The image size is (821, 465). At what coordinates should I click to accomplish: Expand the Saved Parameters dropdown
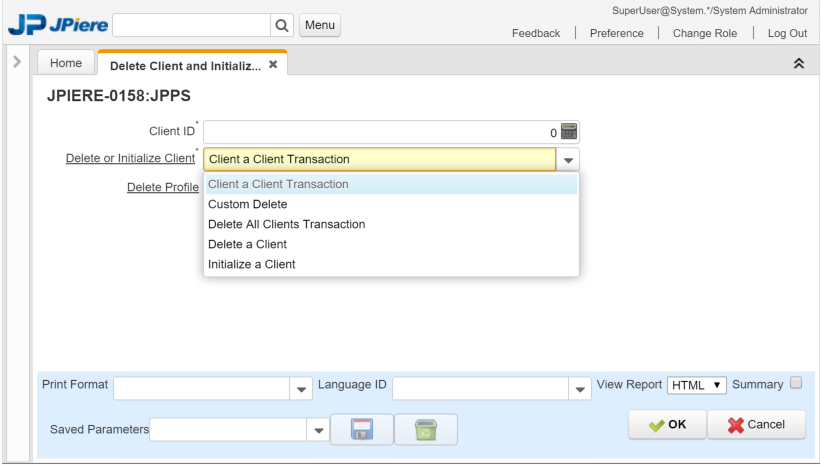coord(318,430)
